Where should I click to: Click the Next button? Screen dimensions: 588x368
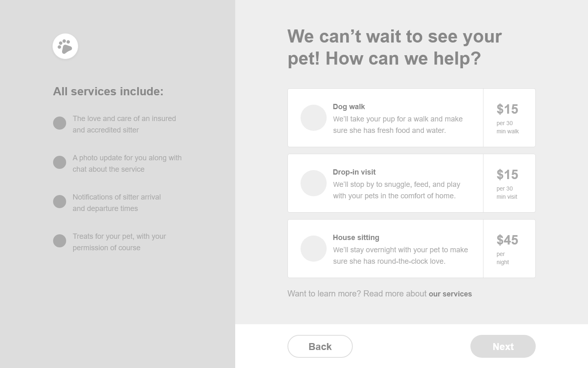(x=503, y=346)
